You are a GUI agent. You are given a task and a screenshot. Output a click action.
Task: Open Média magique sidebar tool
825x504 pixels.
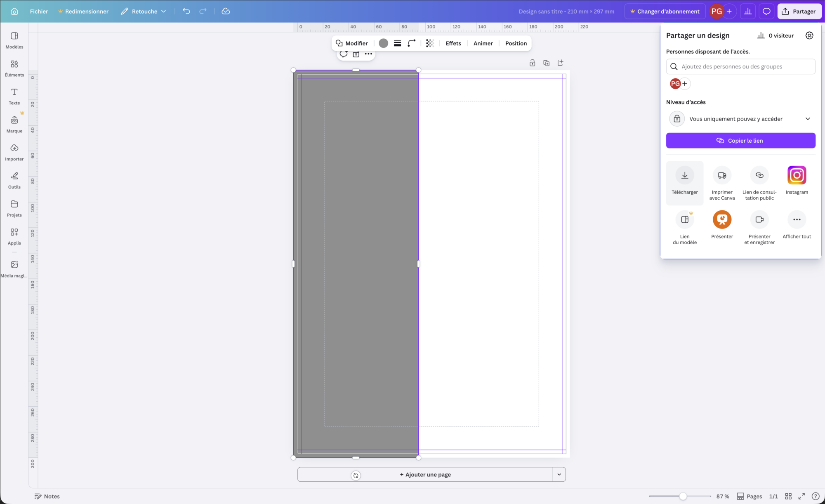click(x=14, y=268)
